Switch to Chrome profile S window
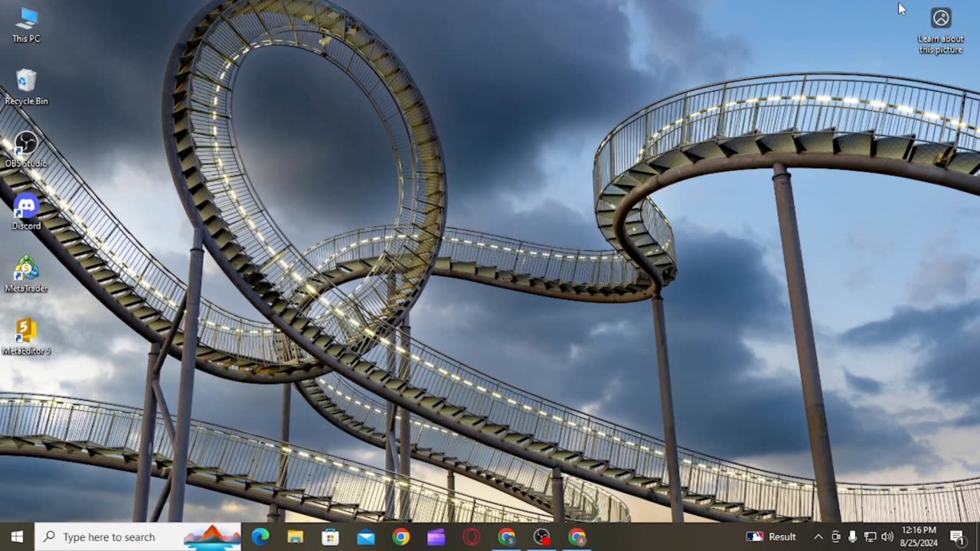 (x=507, y=537)
